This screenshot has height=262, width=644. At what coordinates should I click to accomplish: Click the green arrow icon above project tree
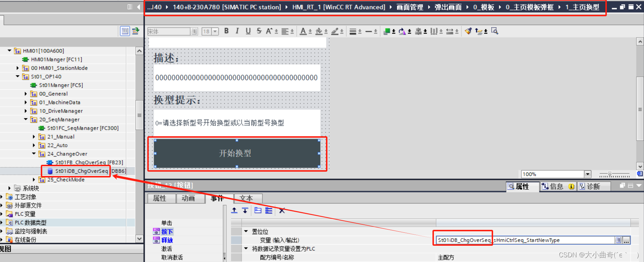tap(135, 31)
